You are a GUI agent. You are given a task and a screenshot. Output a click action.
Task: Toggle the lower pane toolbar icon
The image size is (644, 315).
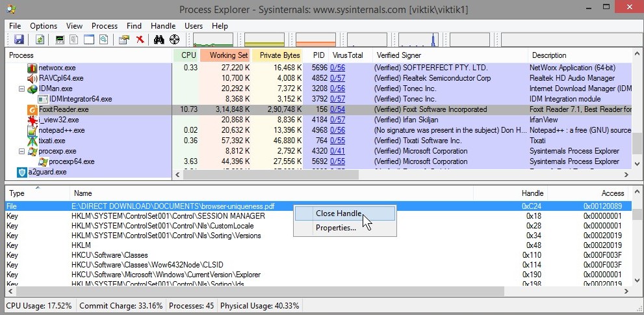pos(89,40)
